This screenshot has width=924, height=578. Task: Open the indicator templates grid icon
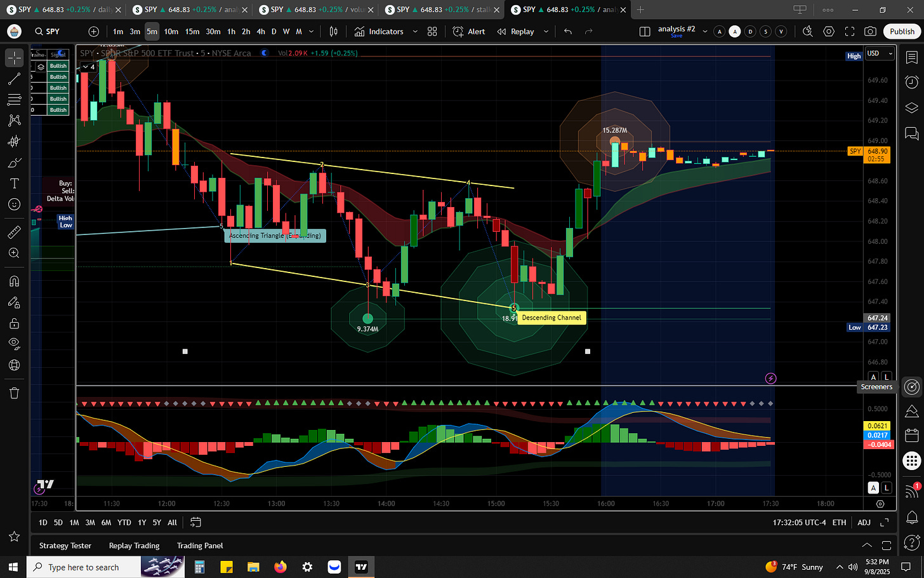pos(432,32)
